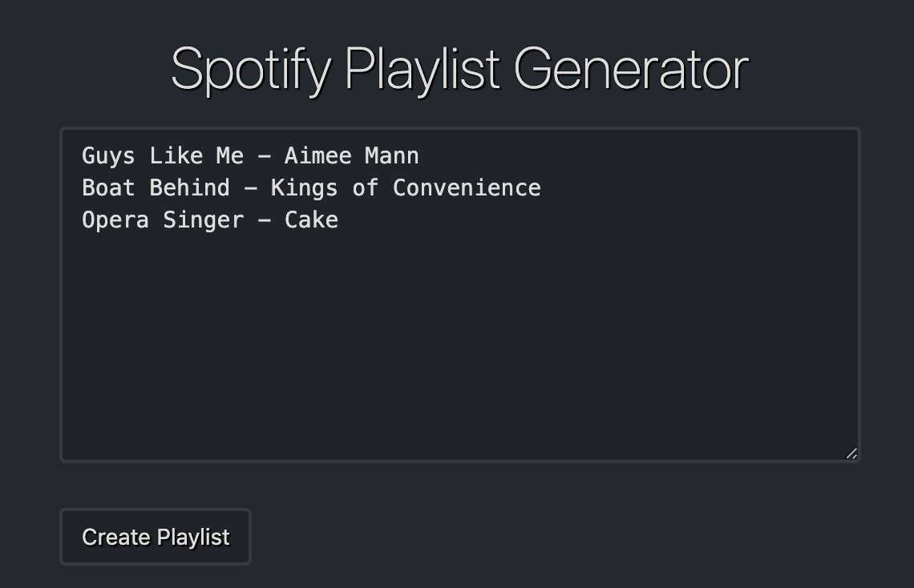The height and width of the screenshot is (588, 914).
Task: Click the word "Like" in first song line
Action: [176, 156]
